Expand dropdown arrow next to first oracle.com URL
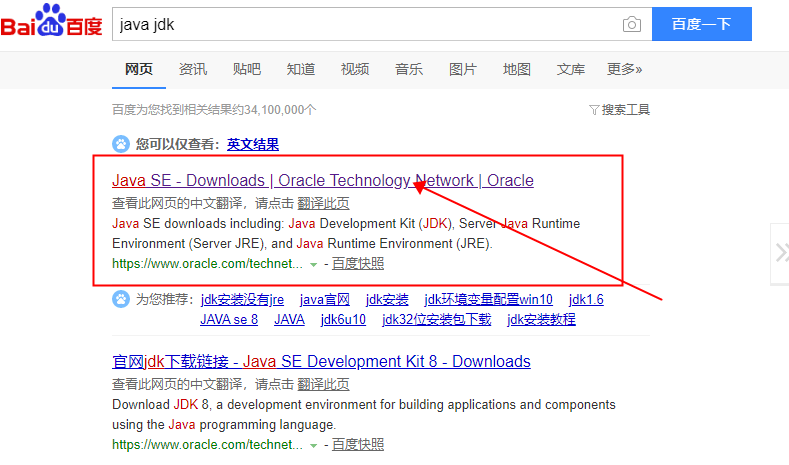 [313, 264]
